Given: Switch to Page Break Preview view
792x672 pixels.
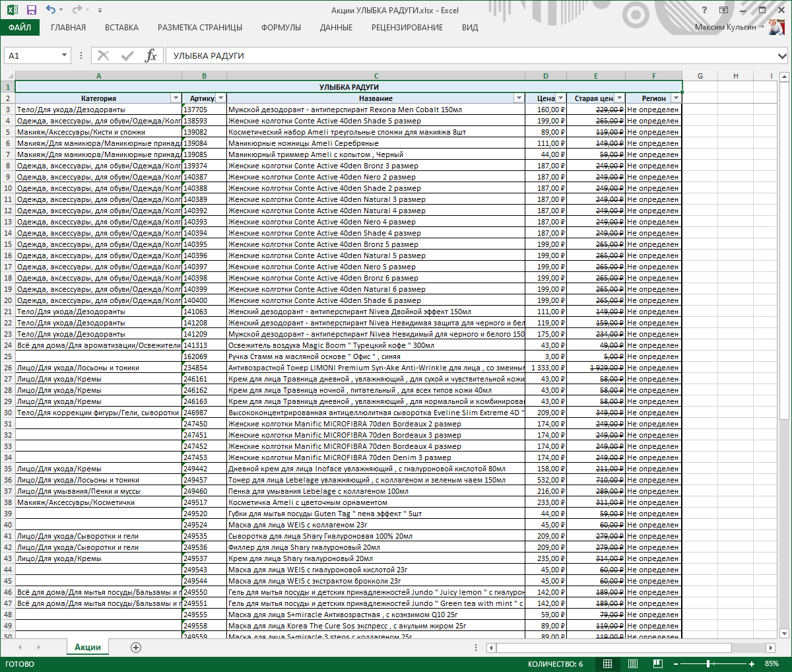Looking at the screenshot, I should click(658, 663).
